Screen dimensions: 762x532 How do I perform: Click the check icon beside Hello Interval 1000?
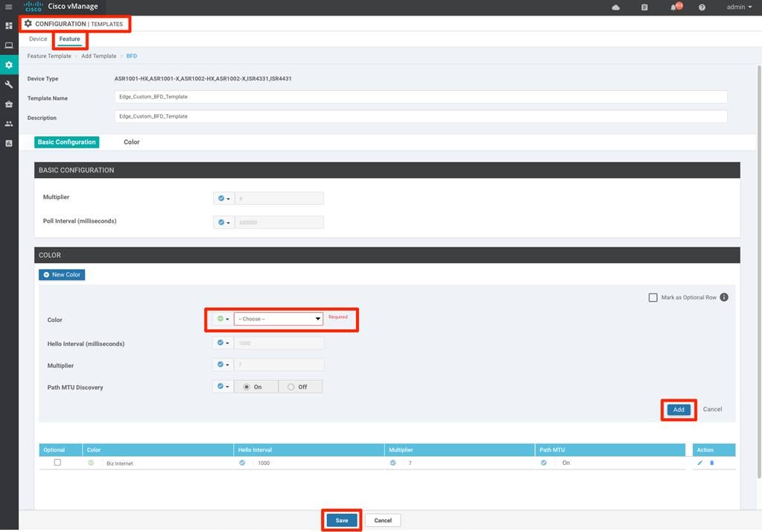(x=242, y=463)
